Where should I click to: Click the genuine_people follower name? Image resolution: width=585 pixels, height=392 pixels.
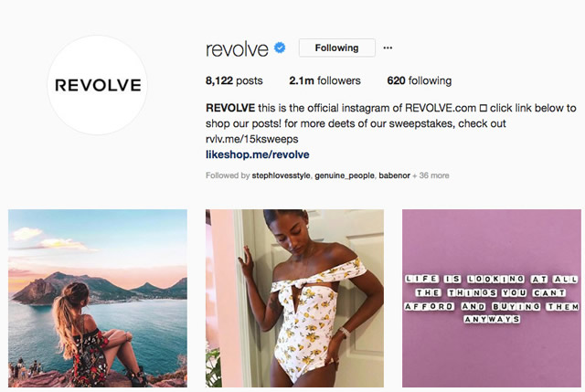coord(345,175)
